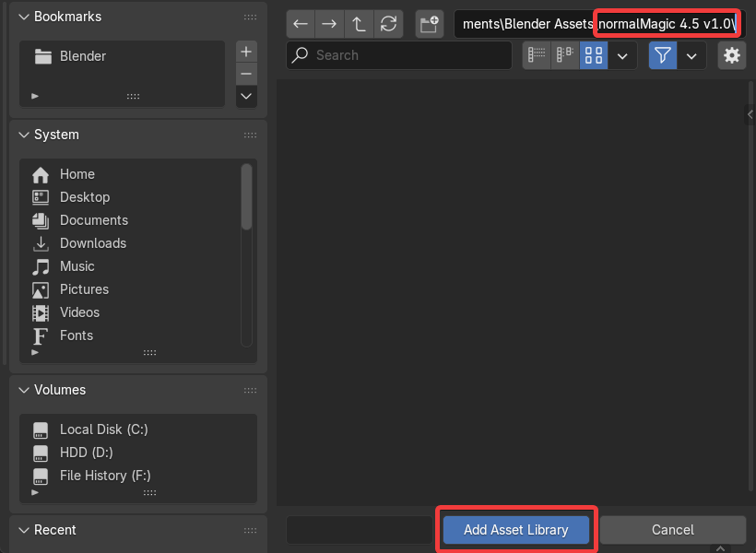
Task: Click the forward navigation arrow
Action: point(329,24)
